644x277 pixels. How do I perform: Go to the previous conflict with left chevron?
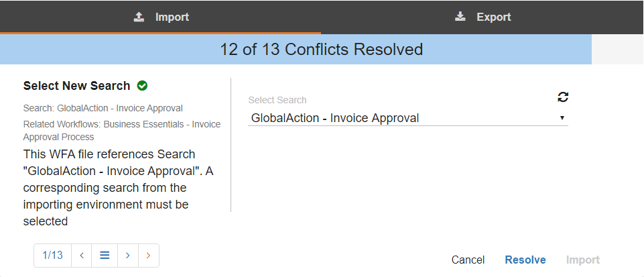coord(81,256)
